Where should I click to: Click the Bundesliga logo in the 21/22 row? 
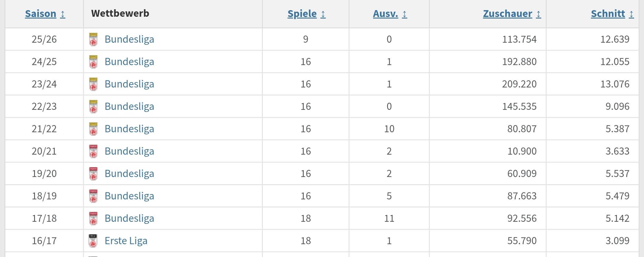tap(93, 129)
